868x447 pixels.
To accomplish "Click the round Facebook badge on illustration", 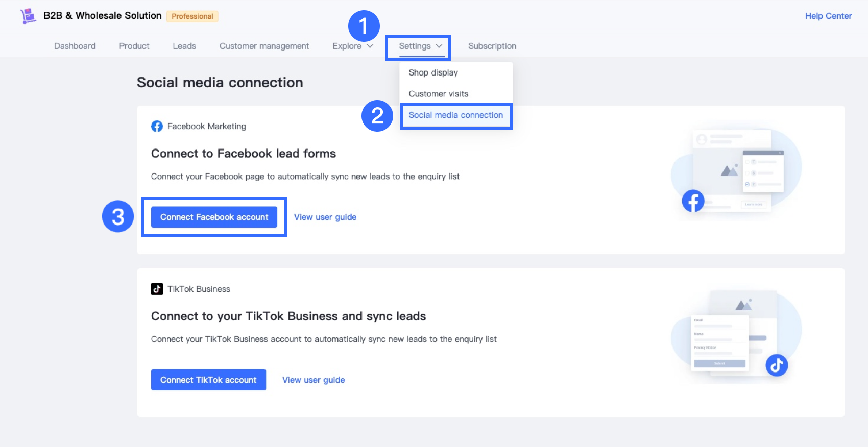I will click(x=693, y=201).
